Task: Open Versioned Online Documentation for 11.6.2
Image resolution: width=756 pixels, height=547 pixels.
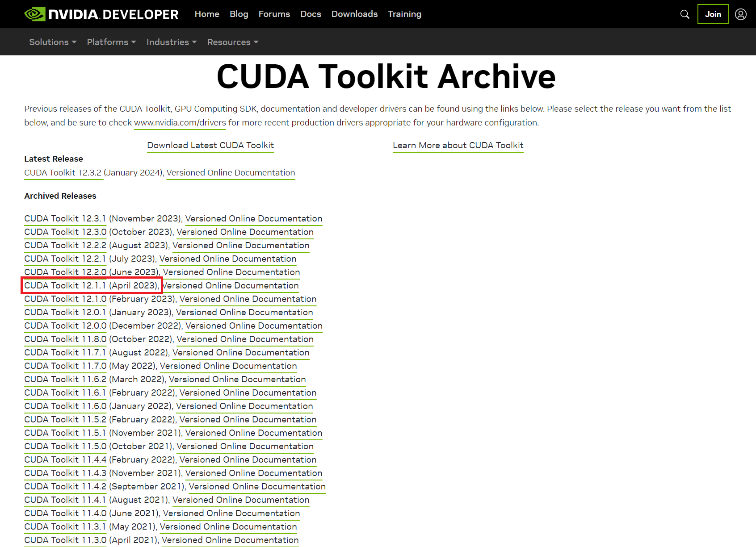Action: pos(237,380)
